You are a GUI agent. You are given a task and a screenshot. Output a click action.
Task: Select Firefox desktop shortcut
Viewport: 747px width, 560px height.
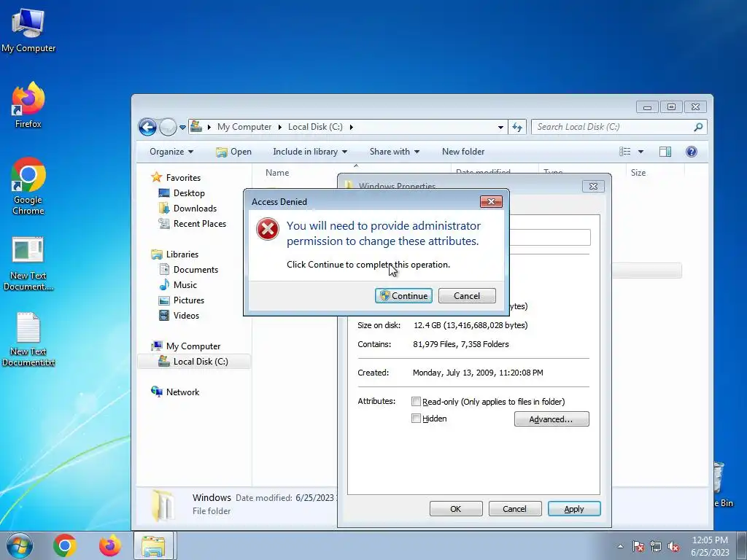(x=28, y=104)
